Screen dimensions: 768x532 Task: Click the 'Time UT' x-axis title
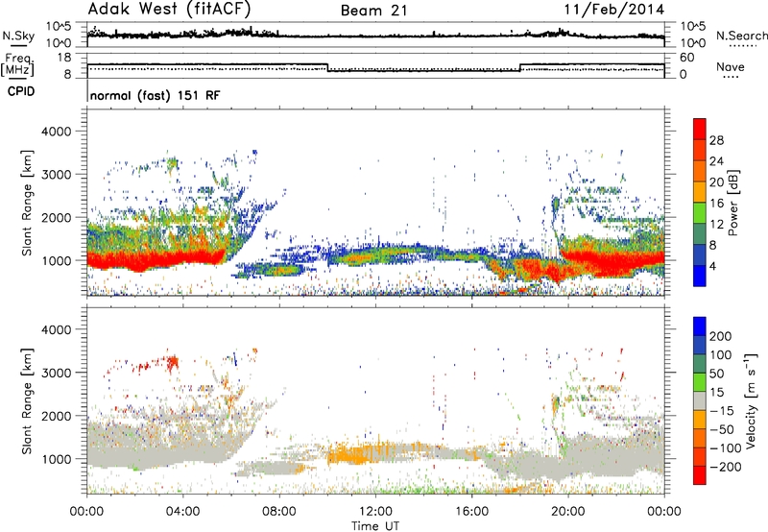[375, 526]
